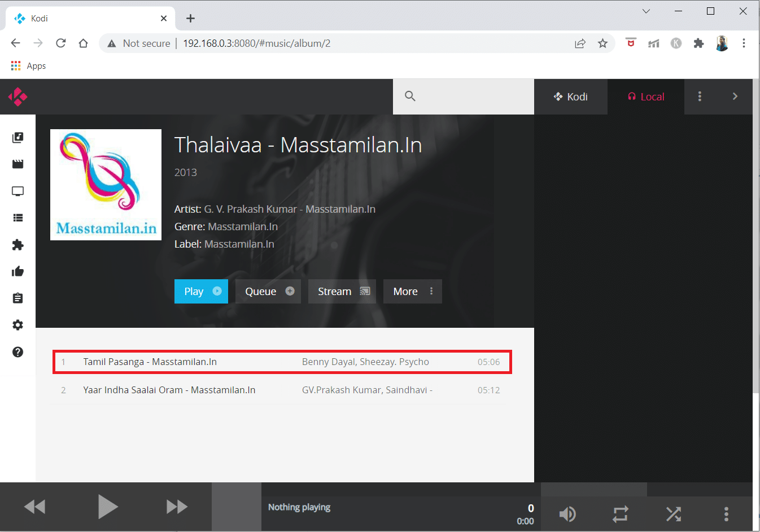Click the browser forward arrow

click(38, 43)
